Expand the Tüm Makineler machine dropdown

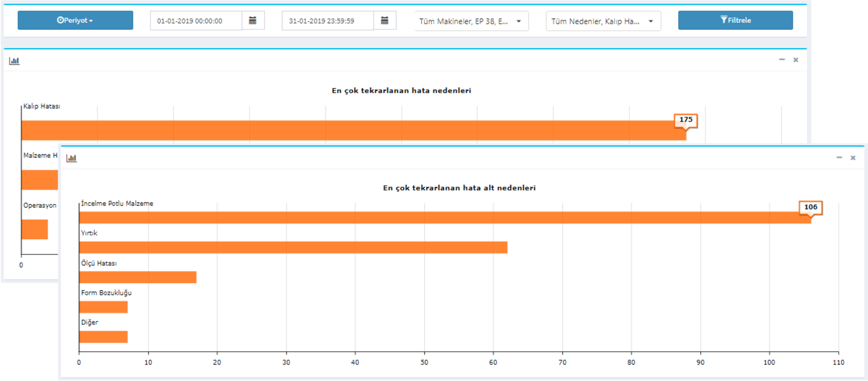[471, 21]
